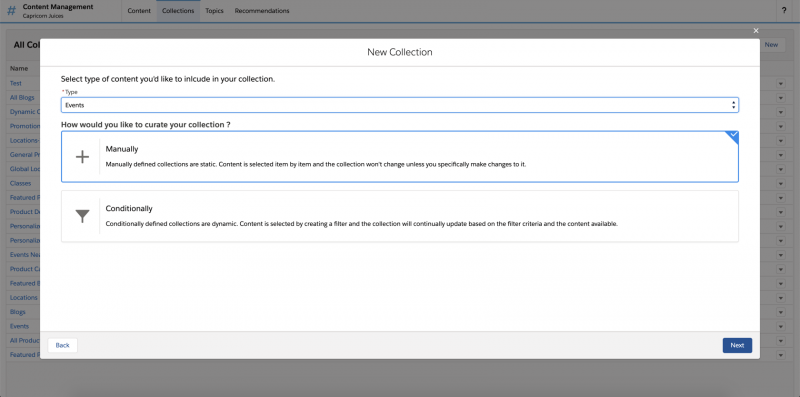Open the row menu arrow for the Global Loc row

point(781,169)
